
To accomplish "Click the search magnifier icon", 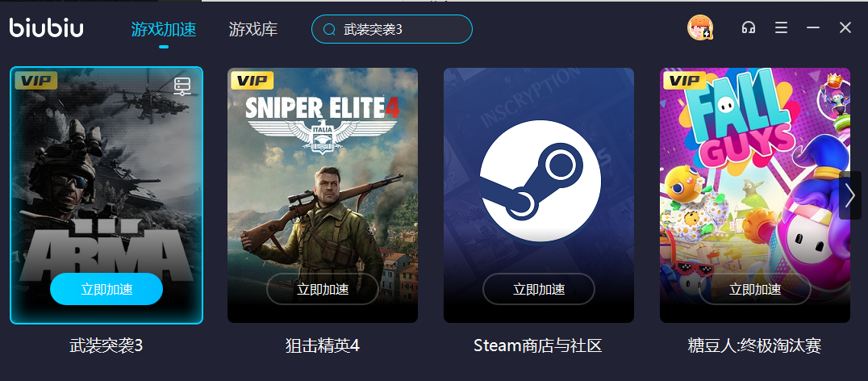I will [x=329, y=29].
